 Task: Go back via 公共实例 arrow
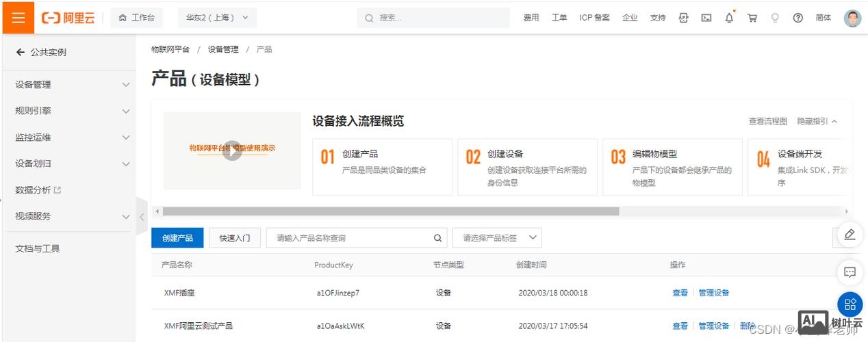[21, 52]
